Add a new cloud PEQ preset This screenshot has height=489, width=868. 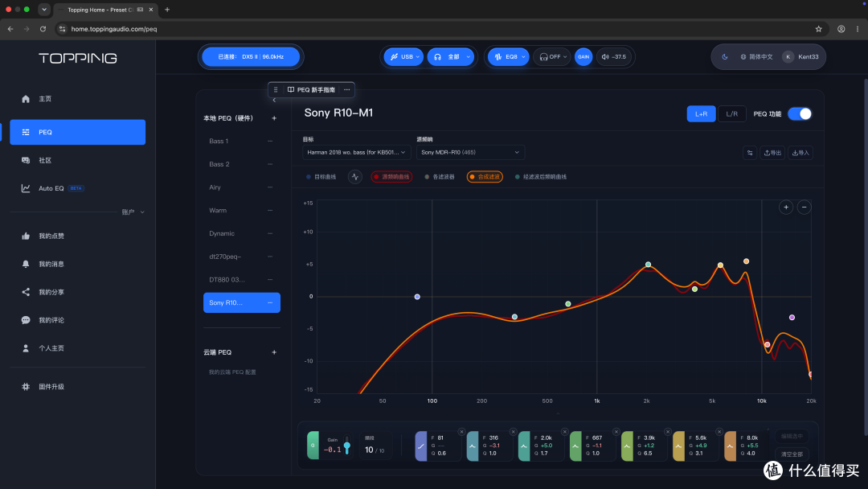[x=274, y=352]
